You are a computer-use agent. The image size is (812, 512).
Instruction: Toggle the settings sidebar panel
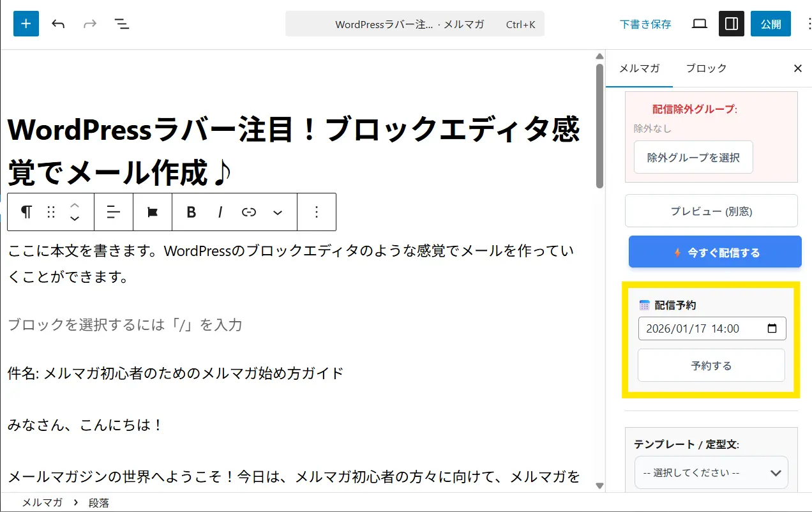coord(732,24)
